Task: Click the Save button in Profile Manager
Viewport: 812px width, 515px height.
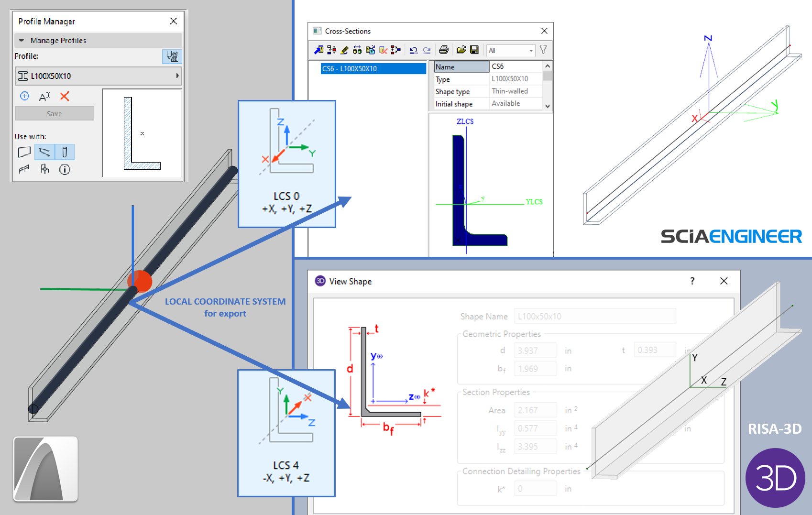Action: pyautogui.click(x=55, y=114)
